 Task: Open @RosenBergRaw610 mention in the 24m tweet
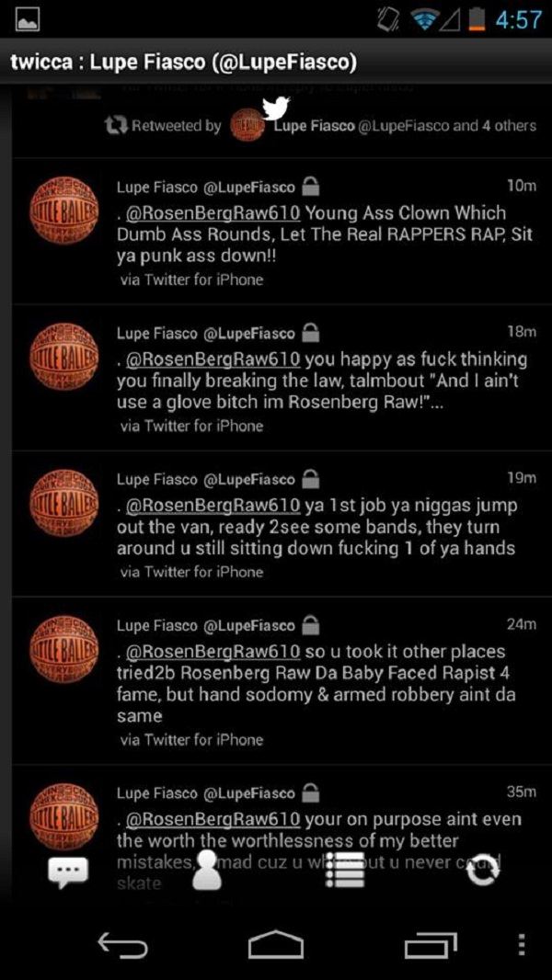pyautogui.click(x=213, y=651)
